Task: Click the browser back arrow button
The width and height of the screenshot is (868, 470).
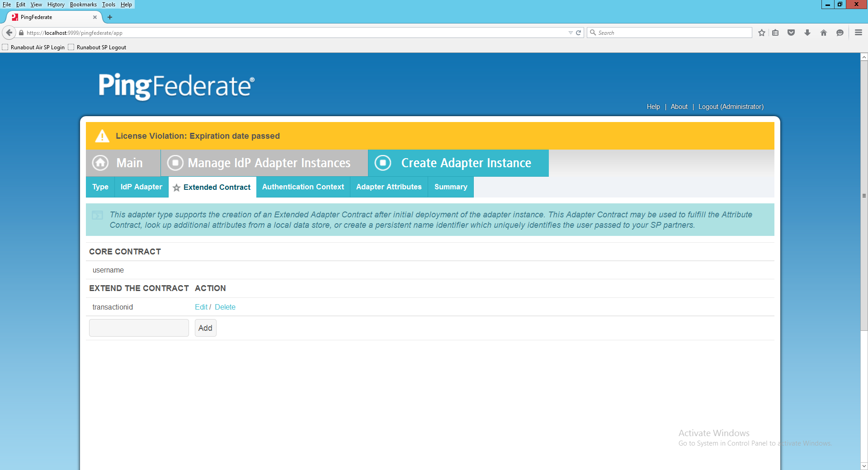Action: (x=9, y=33)
